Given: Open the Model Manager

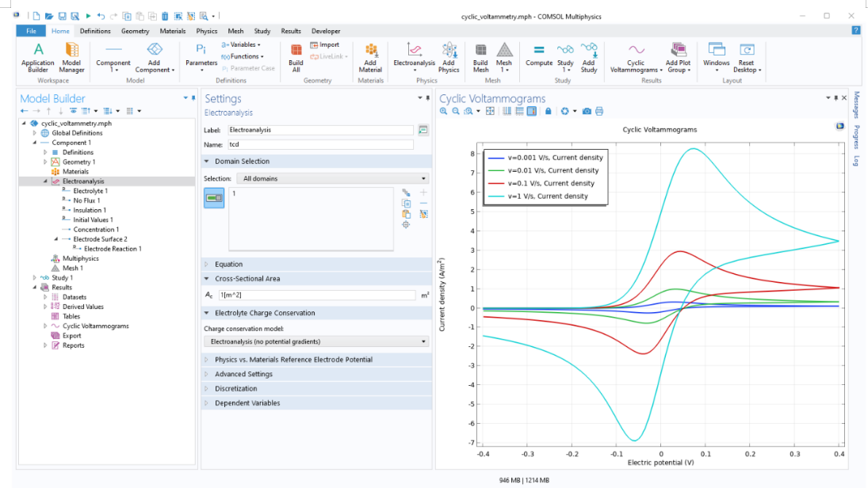Looking at the screenshot, I should pos(71,58).
